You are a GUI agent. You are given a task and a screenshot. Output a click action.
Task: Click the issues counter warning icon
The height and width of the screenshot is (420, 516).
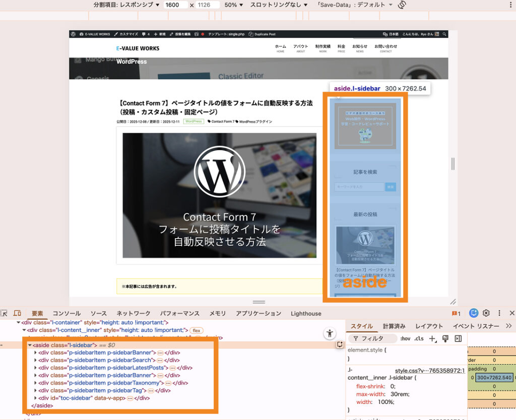(456, 313)
